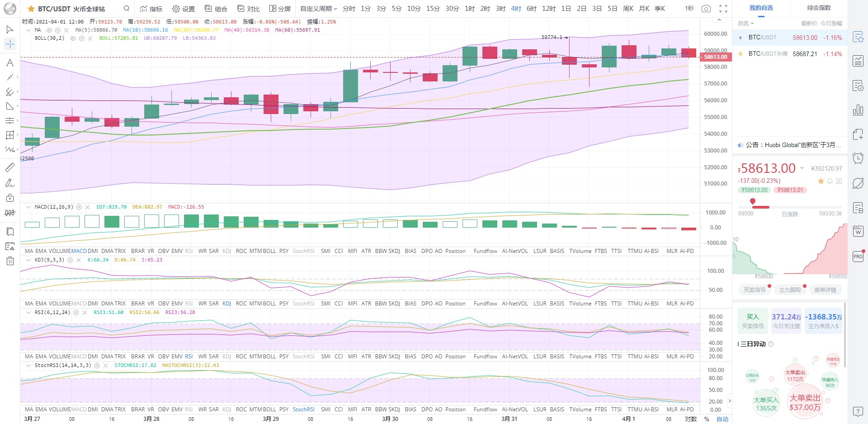The height and width of the screenshot is (424, 868).
Task: Select the arrow cursor tool
Action: coord(10,29)
